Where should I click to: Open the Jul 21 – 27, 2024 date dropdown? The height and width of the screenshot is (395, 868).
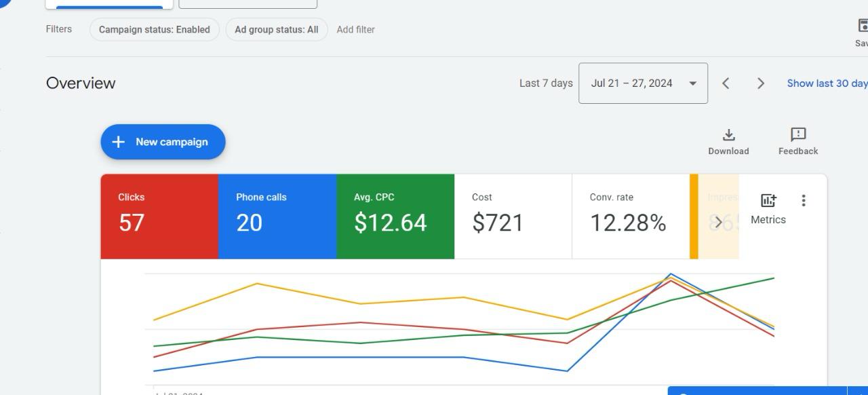pyautogui.click(x=643, y=83)
